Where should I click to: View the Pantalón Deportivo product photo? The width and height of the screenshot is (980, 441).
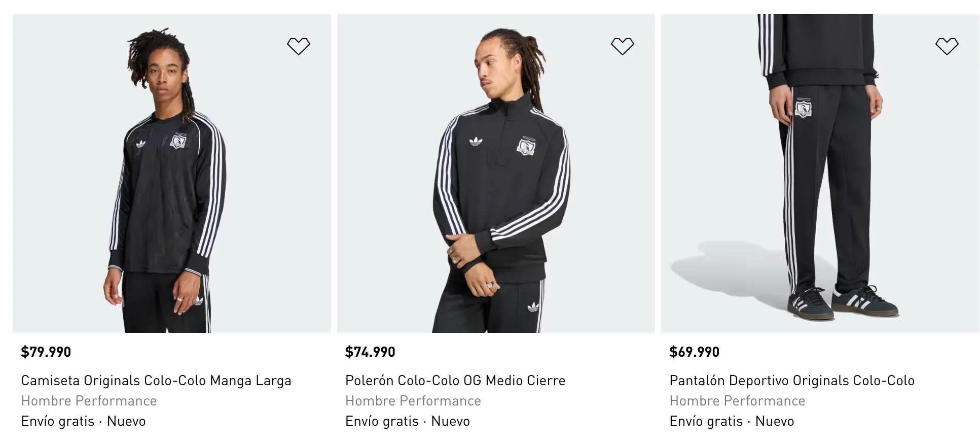820,174
